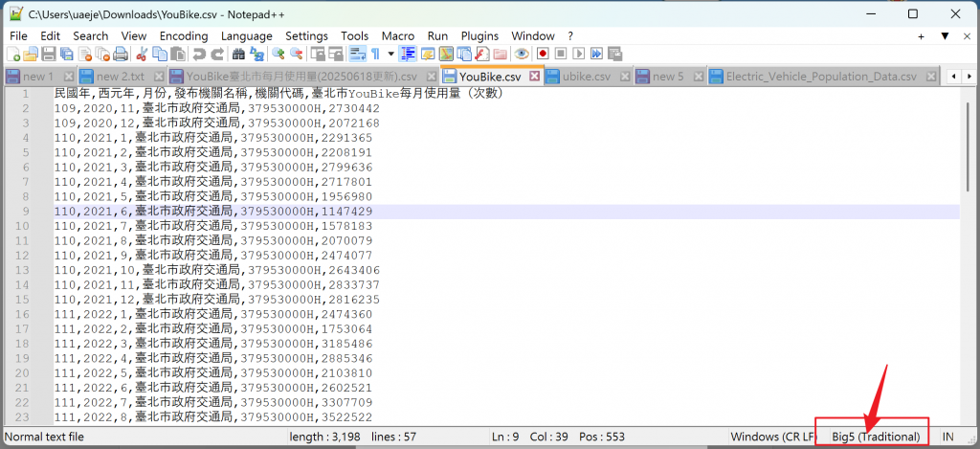Click the Stop recording macro icon

[561, 54]
